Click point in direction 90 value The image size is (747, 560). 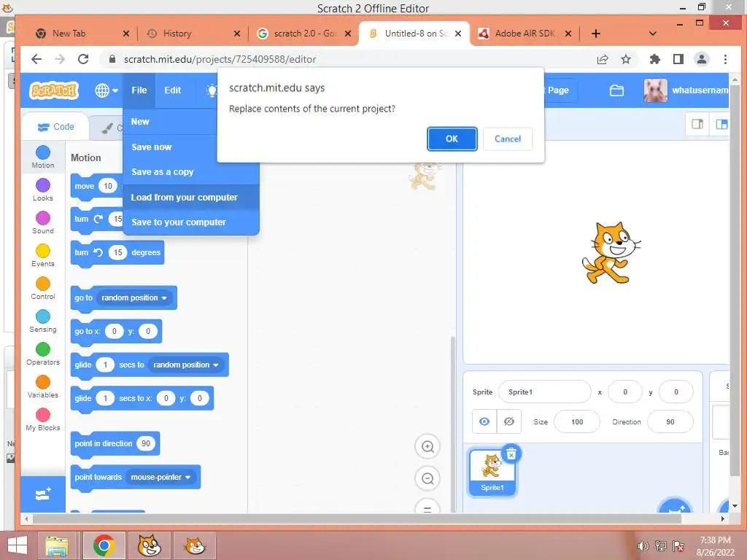coord(146,443)
